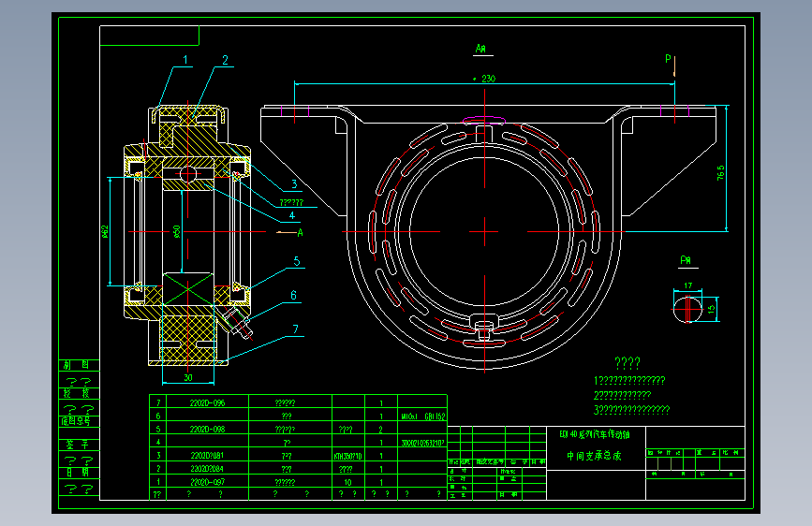The height and width of the screenshot is (526, 812).
Task: Click the title 中间支承总成 in title block
Action: [594, 456]
